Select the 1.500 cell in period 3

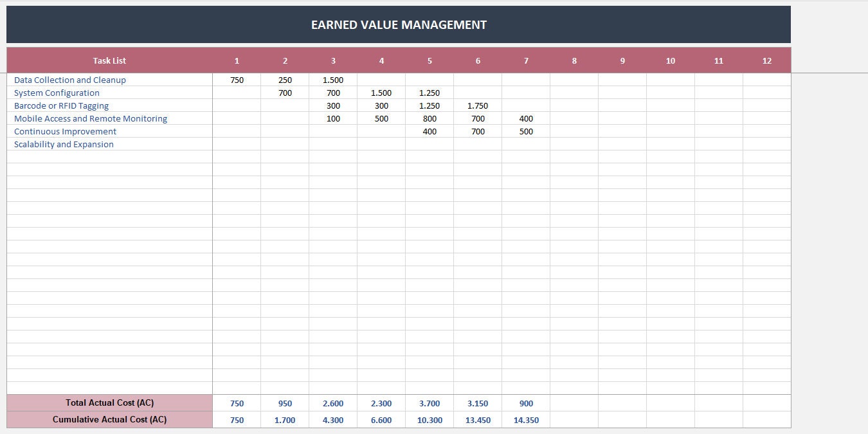click(333, 80)
